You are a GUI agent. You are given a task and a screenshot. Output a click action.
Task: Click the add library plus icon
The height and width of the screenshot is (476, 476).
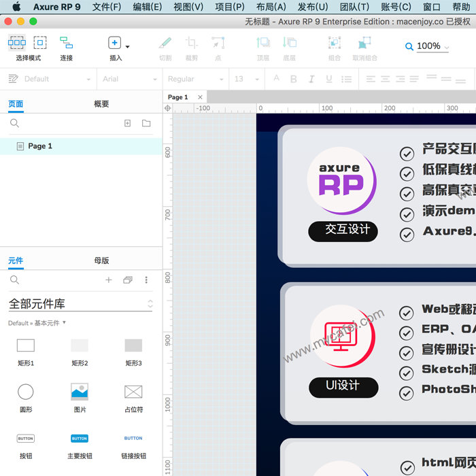(109, 279)
